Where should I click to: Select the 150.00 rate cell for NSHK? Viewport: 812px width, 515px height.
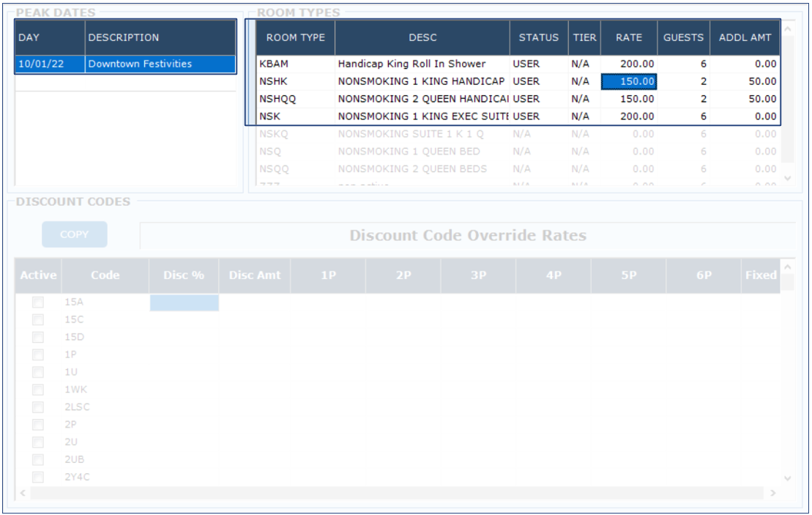[x=629, y=81]
